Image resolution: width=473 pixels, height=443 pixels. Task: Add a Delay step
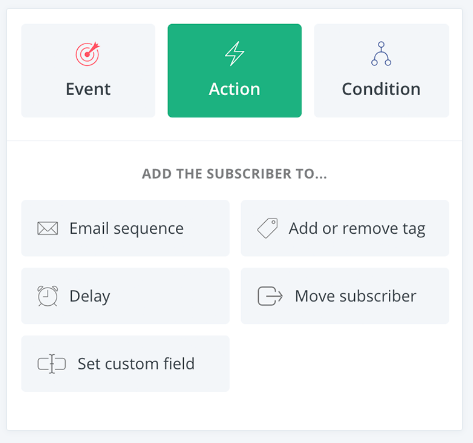click(125, 296)
